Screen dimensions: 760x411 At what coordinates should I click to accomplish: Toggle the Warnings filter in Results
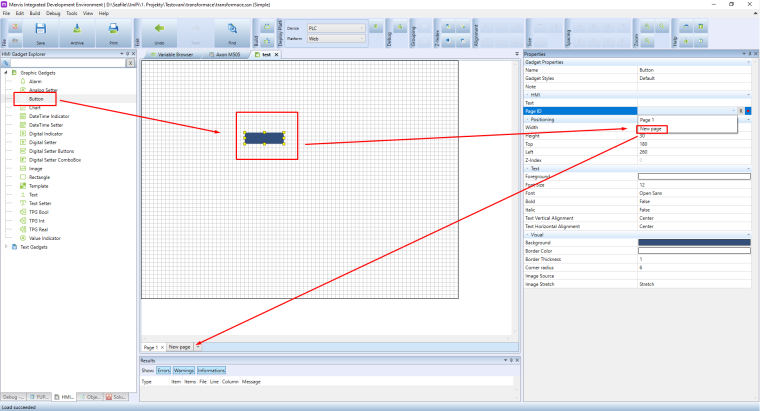[184, 370]
